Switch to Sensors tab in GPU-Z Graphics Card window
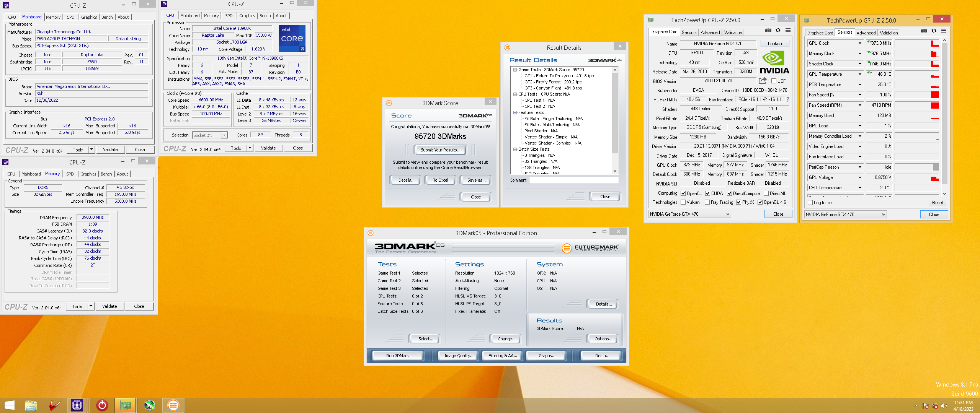The height and width of the screenshot is (413, 980). [689, 33]
